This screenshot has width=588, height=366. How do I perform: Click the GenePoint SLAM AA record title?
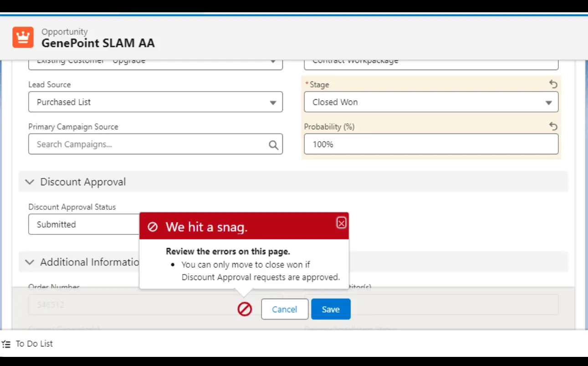[98, 43]
